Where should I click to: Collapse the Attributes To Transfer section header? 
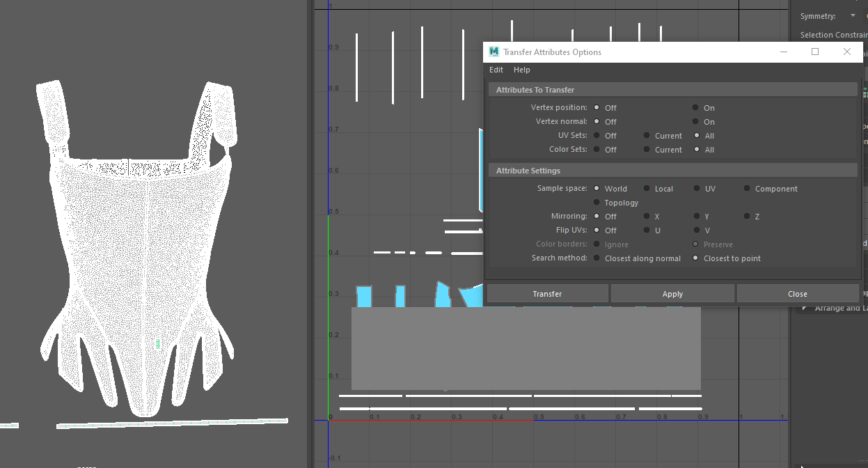coord(535,90)
